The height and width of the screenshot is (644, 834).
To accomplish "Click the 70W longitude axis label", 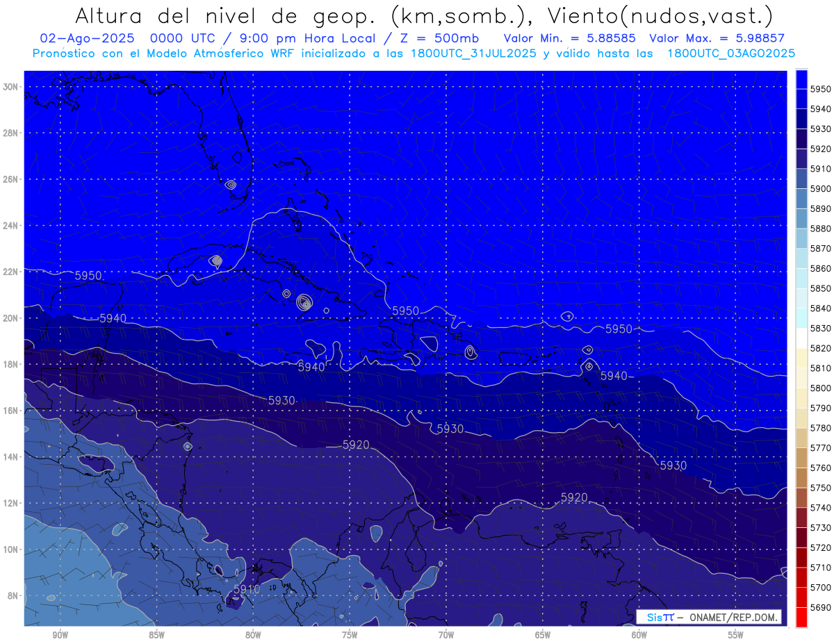I will (x=446, y=635).
